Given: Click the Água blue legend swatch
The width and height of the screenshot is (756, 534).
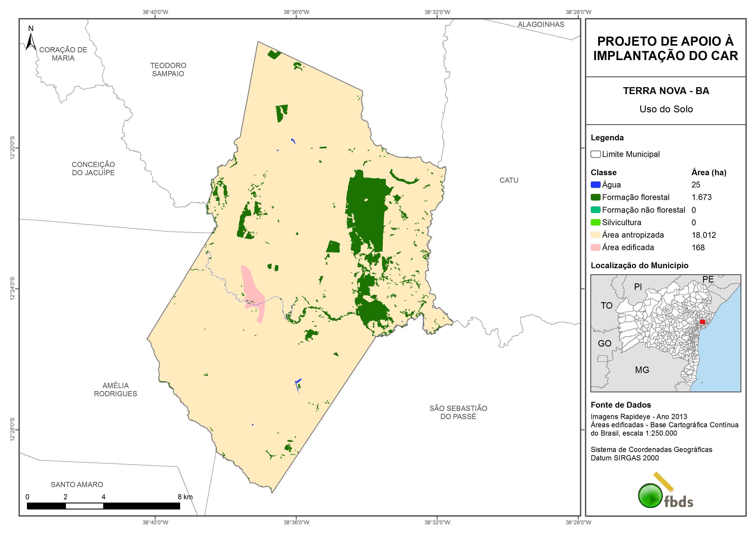Looking at the screenshot, I should click(x=595, y=185).
